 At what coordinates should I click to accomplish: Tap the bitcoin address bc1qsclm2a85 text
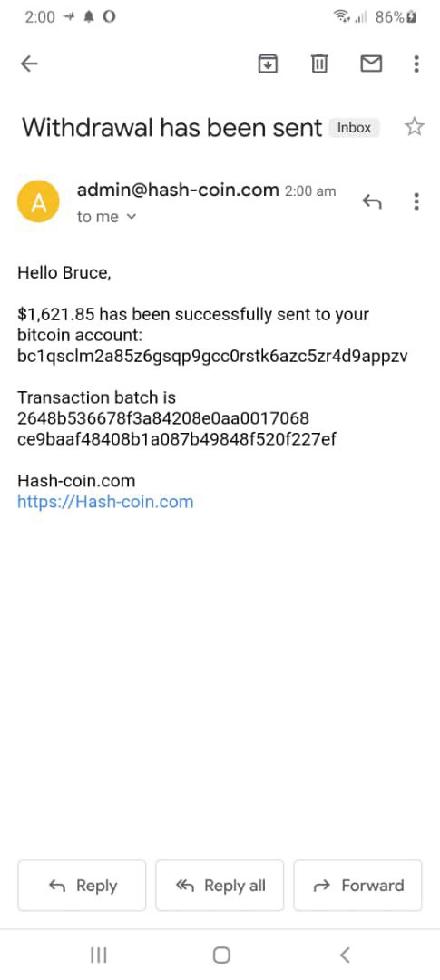click(212, 356)
